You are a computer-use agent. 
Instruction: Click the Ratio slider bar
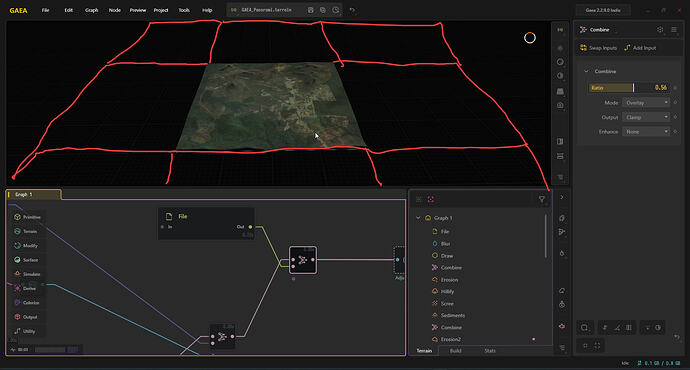click(x=630, y=88)
